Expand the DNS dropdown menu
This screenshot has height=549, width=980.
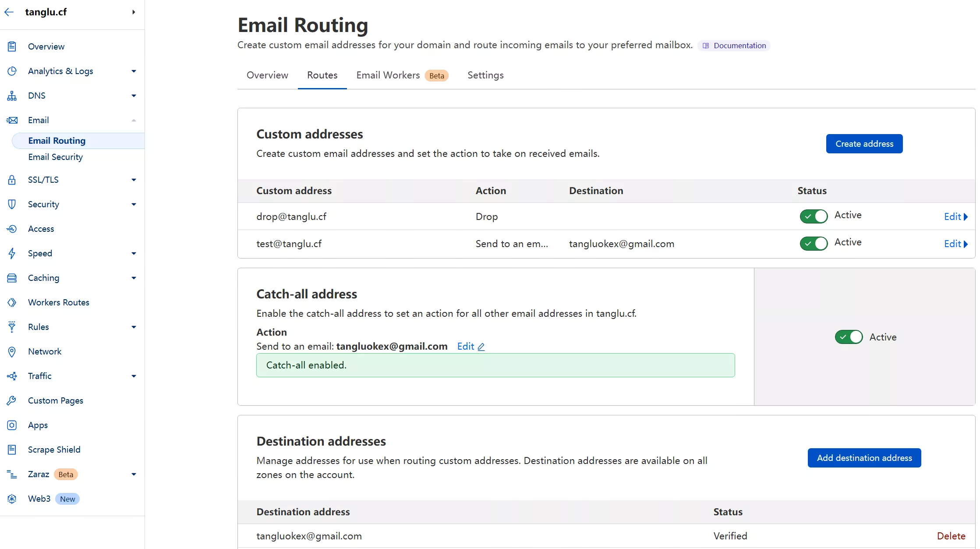pyautogui.click(x=133, y=96)
